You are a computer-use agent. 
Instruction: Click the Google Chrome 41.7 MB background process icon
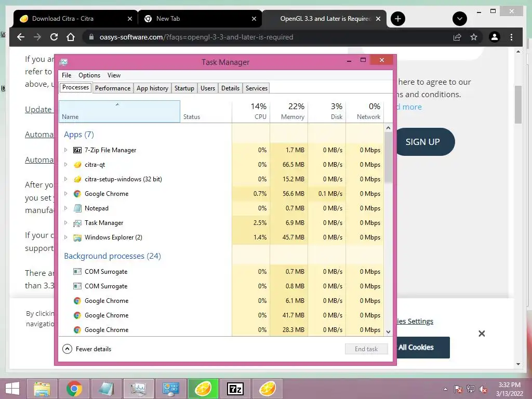pyautogui.click(x=77, y=315)
